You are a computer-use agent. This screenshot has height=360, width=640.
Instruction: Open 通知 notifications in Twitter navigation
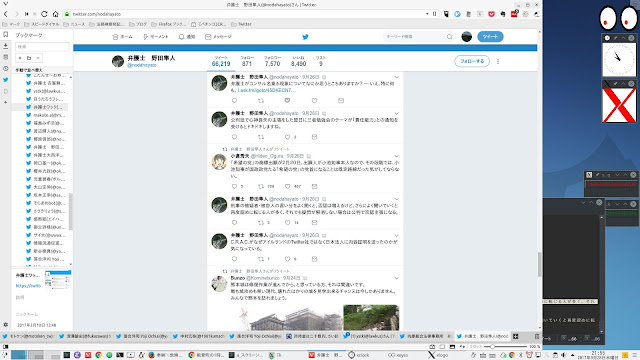tap(187, 37)
